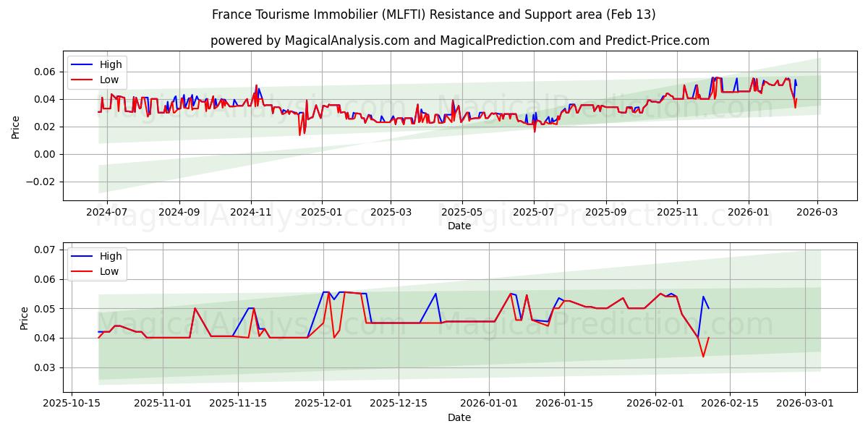Click the '2025-12-01' tick label on bottom chart
The image size is (868, 434).
(x=323, y=402)
